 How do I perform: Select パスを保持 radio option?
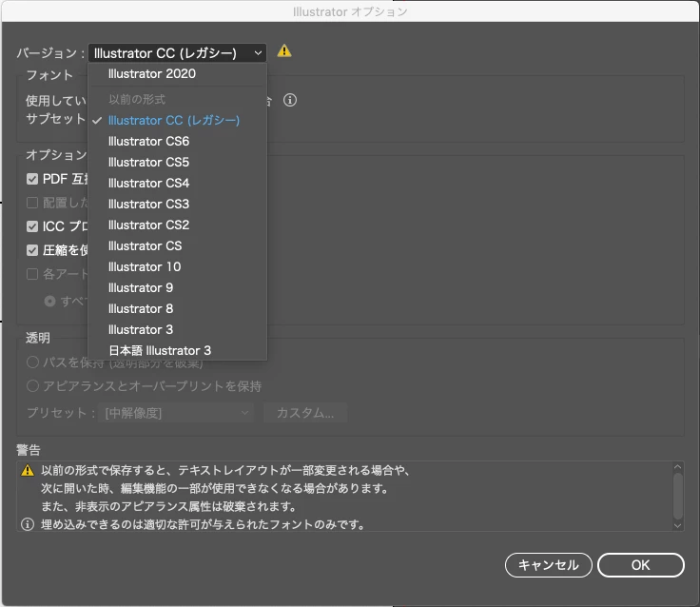(32, 362)
